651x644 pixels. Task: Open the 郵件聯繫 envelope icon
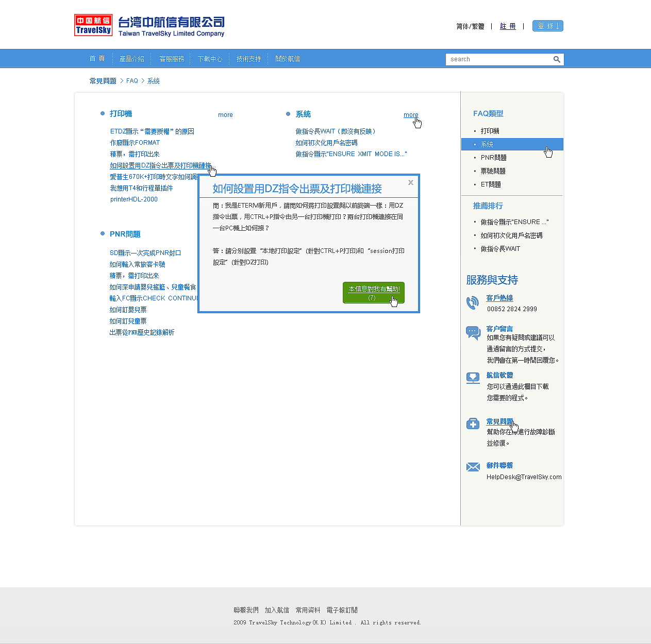tap(473, 467)
